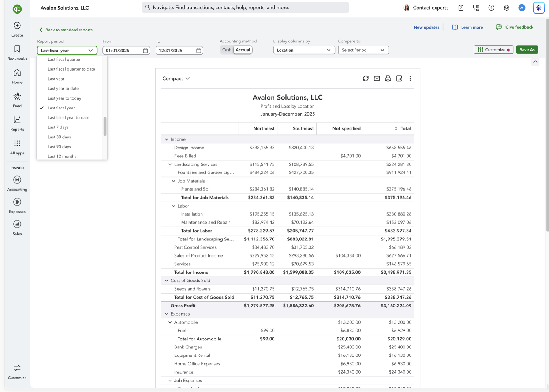
Task: Switch accounting method to Cash
Action: (227, 50)
